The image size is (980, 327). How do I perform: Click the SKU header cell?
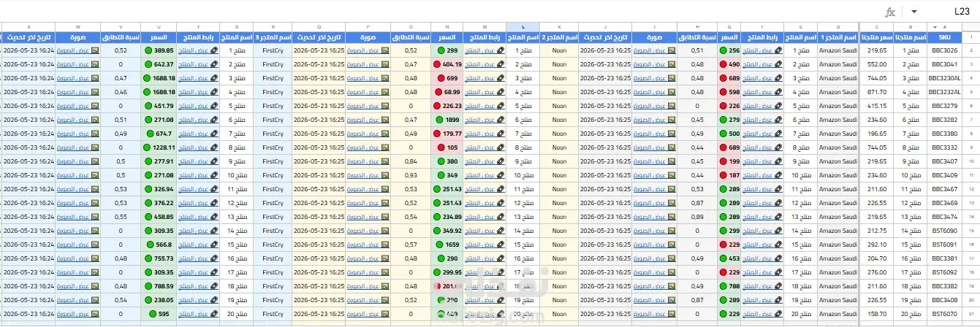944,37
